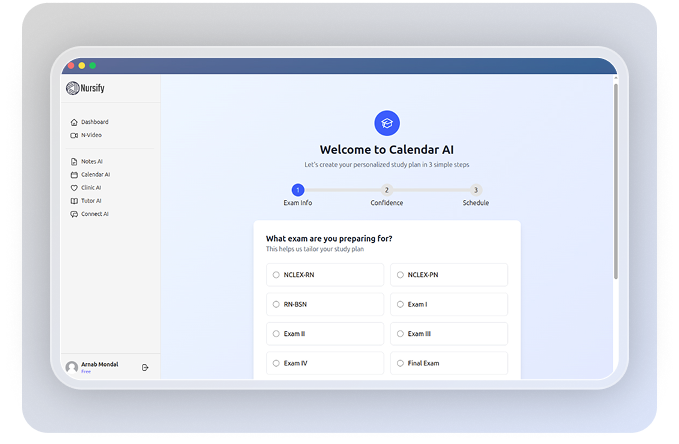Open Calendar AI in the sidebar
The width and height of the screenshot is (679, 444).
pos(95,174)
